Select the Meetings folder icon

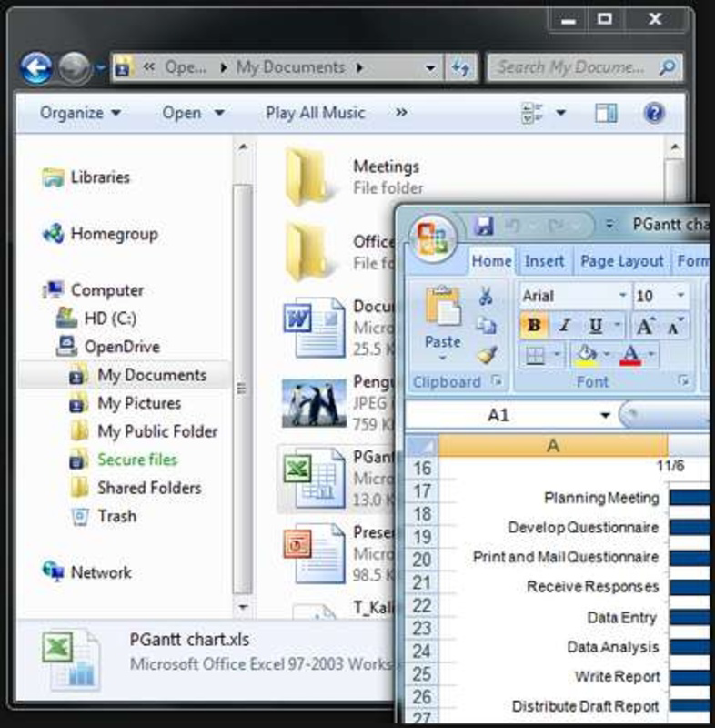point(308,177)
